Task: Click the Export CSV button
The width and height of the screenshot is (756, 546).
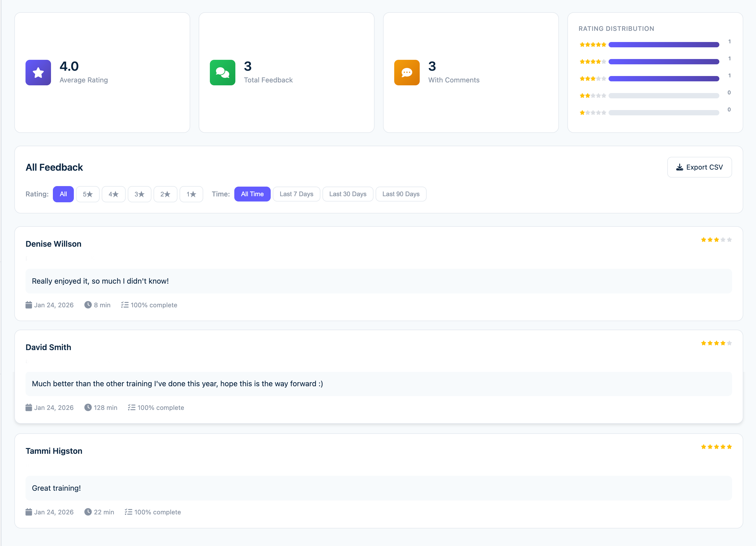Action: tap(699, 167)
